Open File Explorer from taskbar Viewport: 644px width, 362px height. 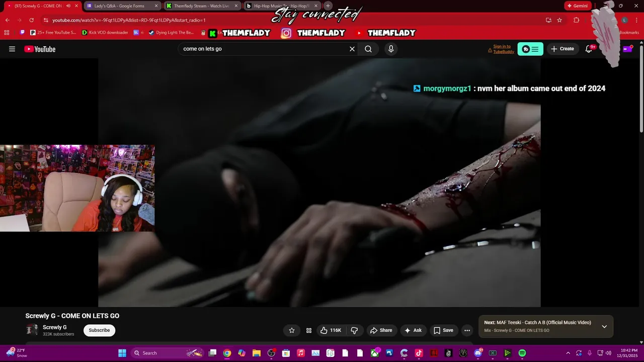[x=257, y=353]
